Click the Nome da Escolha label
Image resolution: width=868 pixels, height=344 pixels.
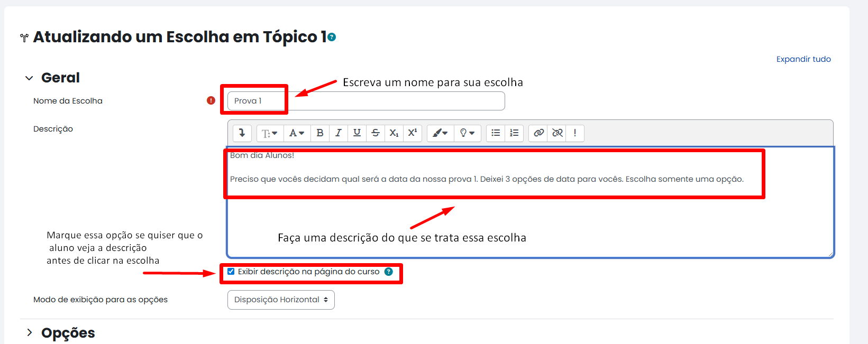tap(68, 101)
